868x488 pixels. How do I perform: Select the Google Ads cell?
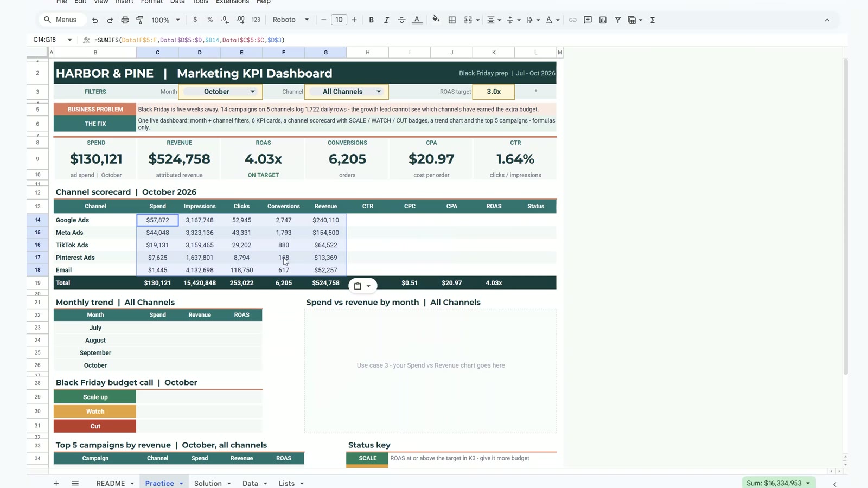[x=95, y=220]
